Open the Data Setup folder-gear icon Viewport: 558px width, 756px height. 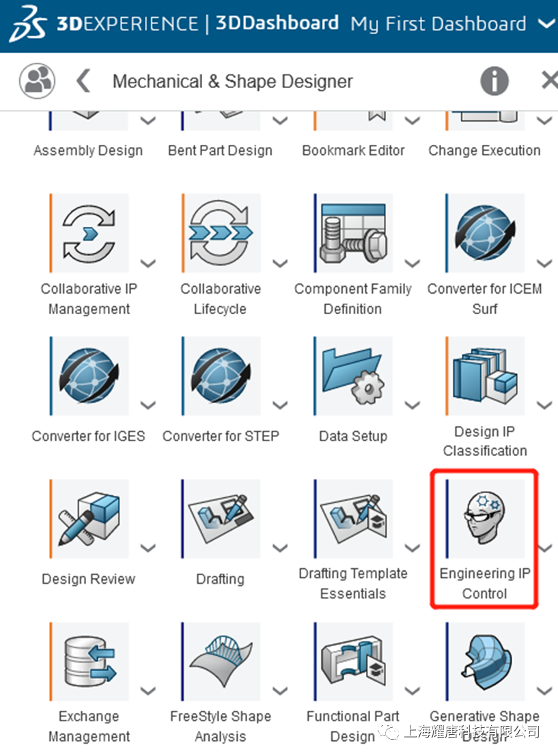click(353, 376)
